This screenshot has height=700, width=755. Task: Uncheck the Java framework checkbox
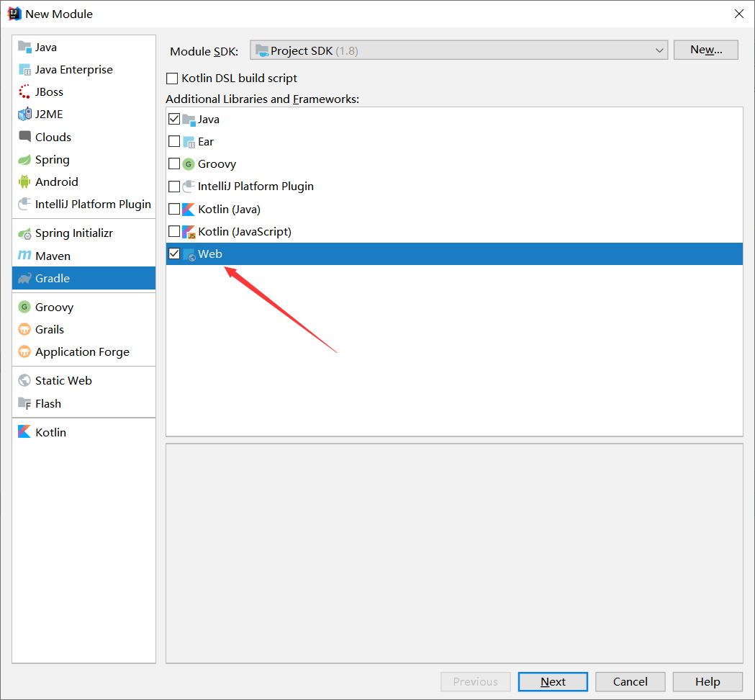pos(174,119)
